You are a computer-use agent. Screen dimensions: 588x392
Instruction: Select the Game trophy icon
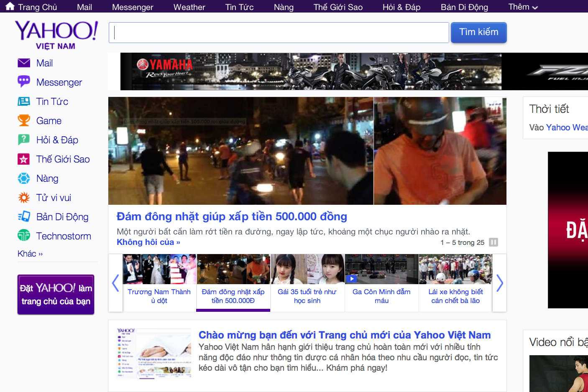coord(24,121)
